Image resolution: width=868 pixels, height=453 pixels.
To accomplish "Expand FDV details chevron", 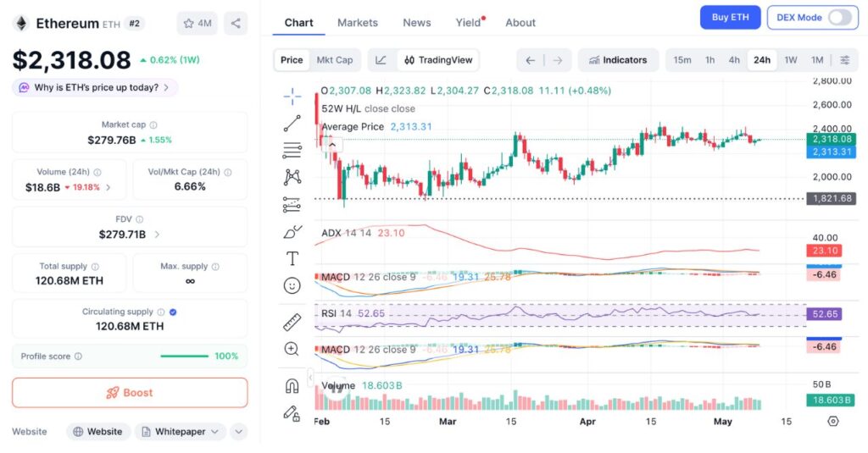I will pyautogui.click(x=157, y=235).
